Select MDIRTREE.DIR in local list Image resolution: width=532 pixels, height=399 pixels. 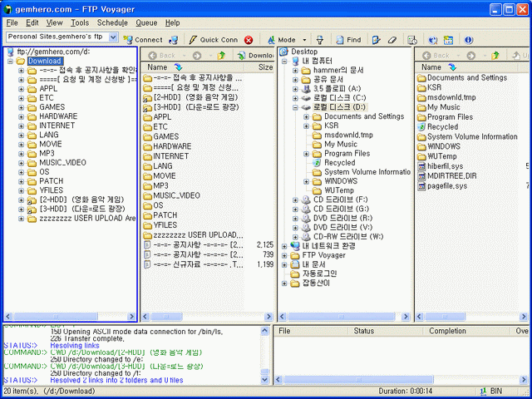click(x=451, y=176)
